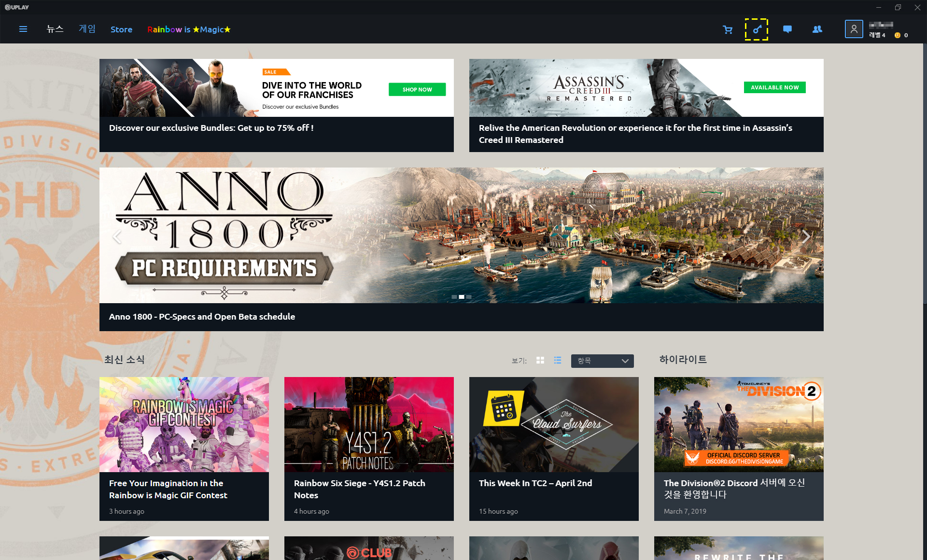Open the 게임 tab

click(x=87, y=29)
